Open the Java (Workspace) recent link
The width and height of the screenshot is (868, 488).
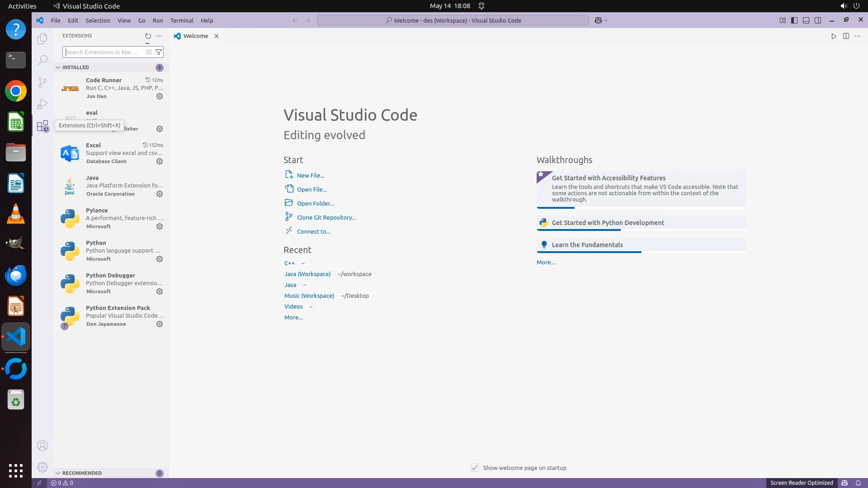click(307, 274)
